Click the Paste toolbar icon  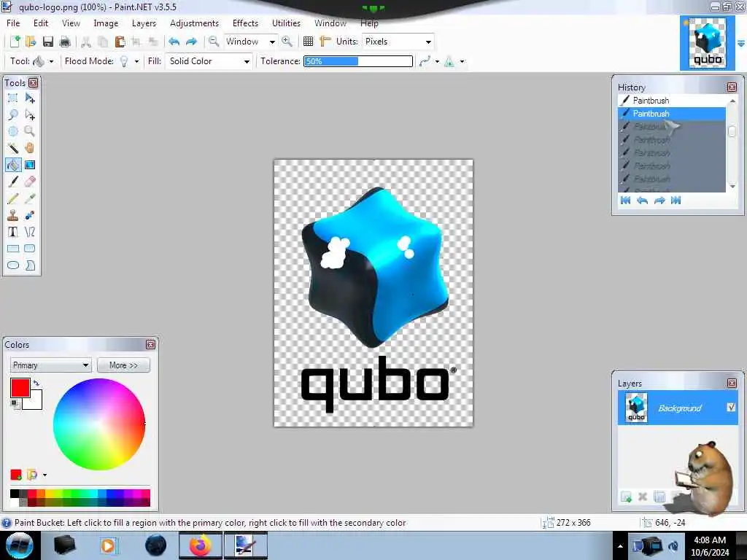[120, 42]
